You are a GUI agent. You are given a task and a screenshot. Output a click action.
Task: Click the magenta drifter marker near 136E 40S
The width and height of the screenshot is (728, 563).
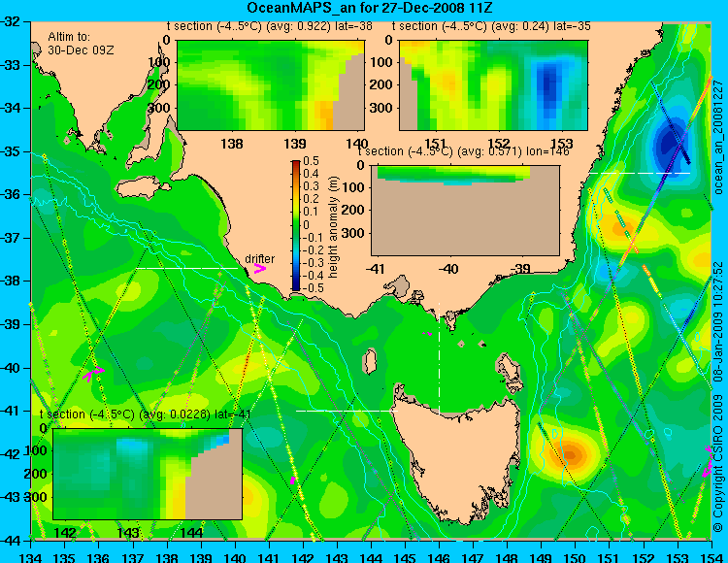[x=93, y=374]
